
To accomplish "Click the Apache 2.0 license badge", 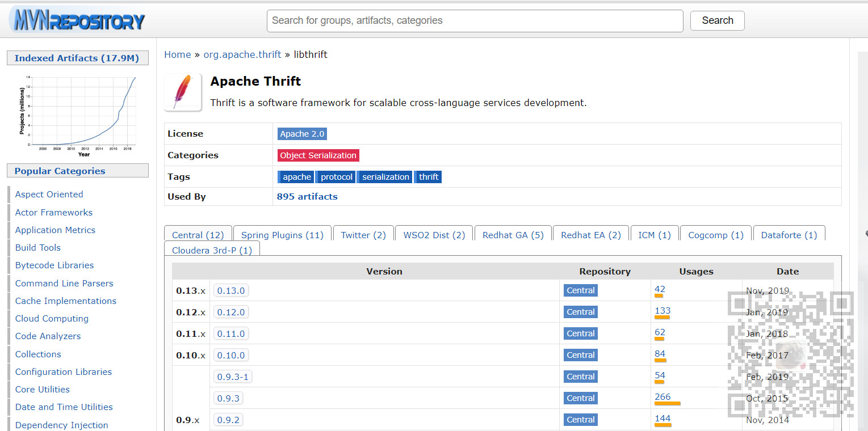I will [302, 134].
